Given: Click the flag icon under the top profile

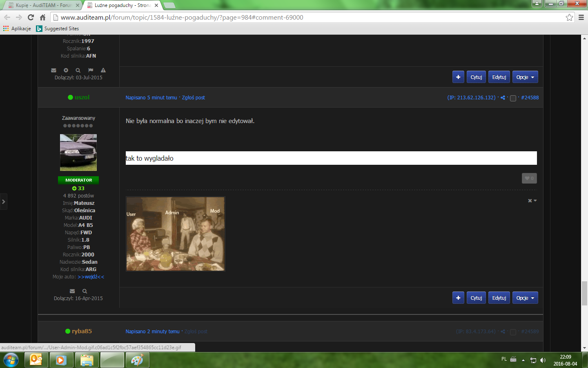Looking at the screenshot, I should point(91,70).
